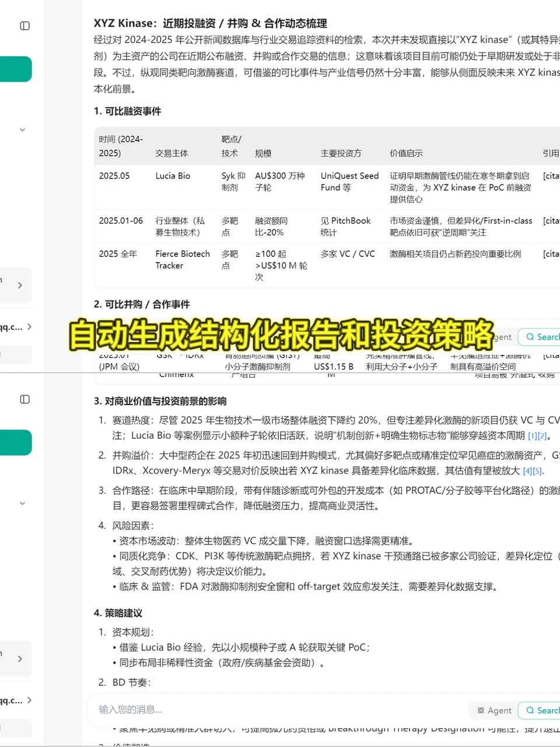
Task: Click the 见 PitchBook 统计 cell
Action: click(345, 226)
